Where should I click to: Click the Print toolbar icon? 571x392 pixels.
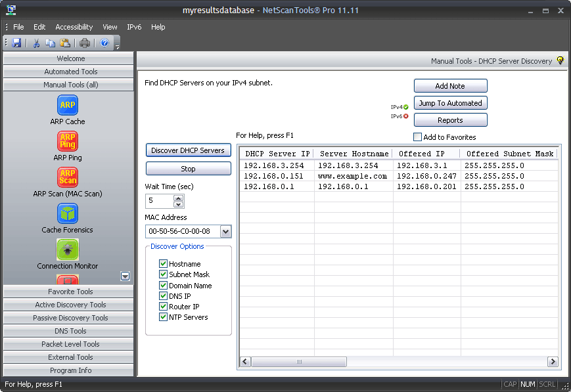point(85,43)
